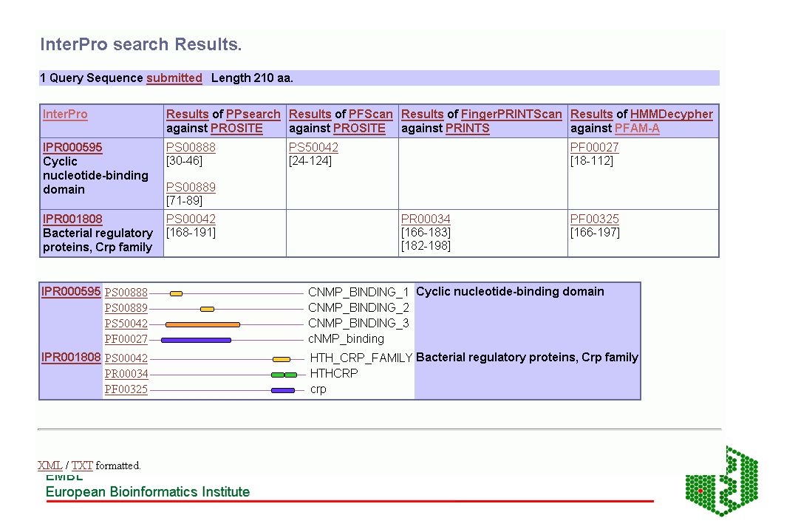Open the InterPro header link
This screenshot has height=532, width=798.
coord(65,114)
